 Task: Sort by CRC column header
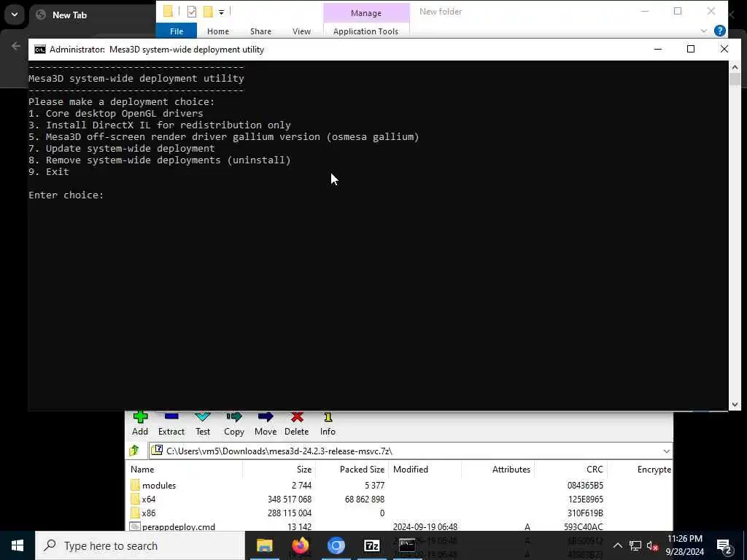pyautogui.click(x=570, y=469)
